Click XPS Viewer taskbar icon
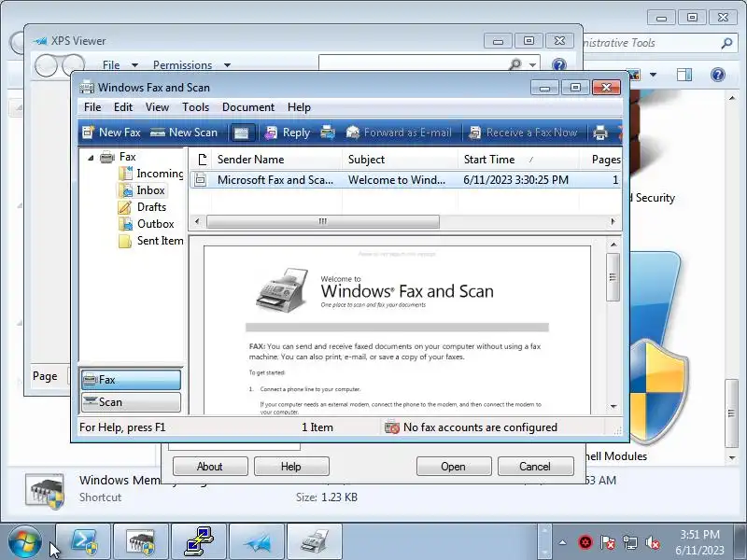747x560 pixels. (256, 542)
